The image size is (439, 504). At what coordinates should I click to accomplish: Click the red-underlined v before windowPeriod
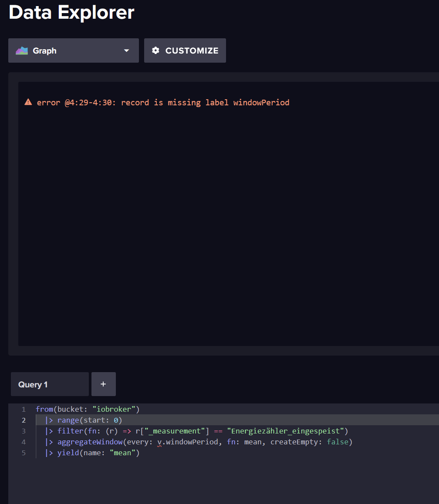(159, 442)
